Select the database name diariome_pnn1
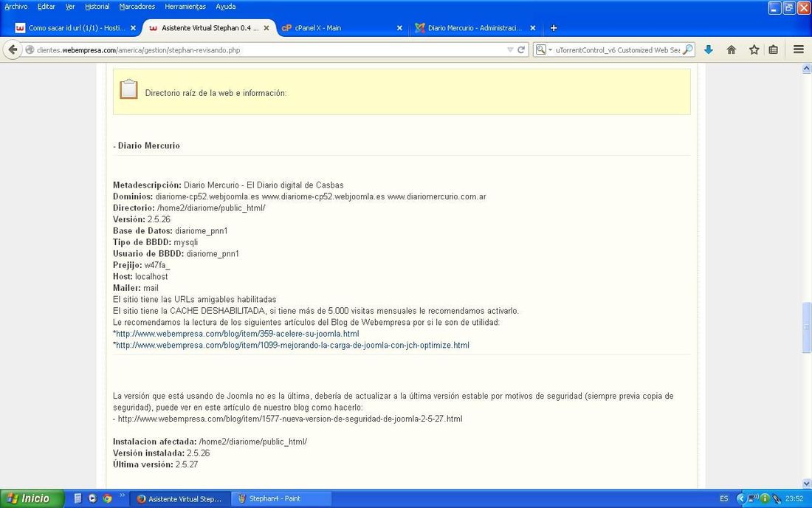The image size is (812, 508). (x=201, y=231)
